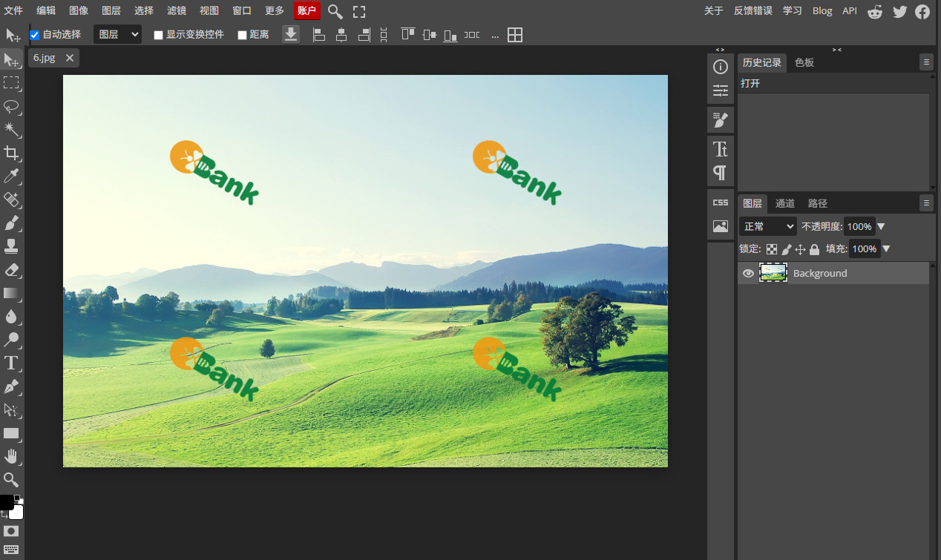Select the Lasso tool
941x560 pixels.
(11, 106)
